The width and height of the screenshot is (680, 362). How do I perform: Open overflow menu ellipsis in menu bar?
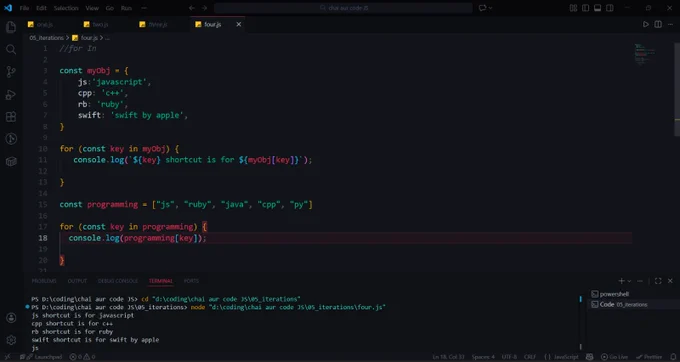coord(144,8)
